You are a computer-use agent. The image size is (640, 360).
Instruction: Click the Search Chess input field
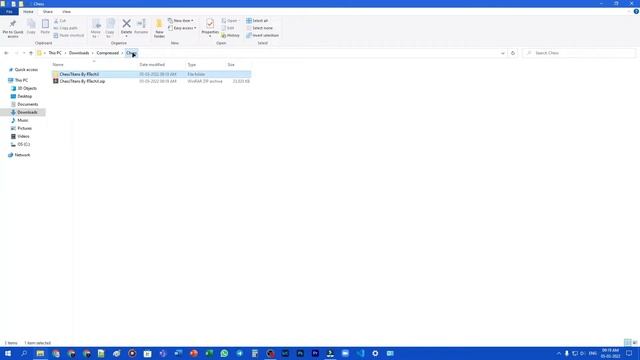579,53
